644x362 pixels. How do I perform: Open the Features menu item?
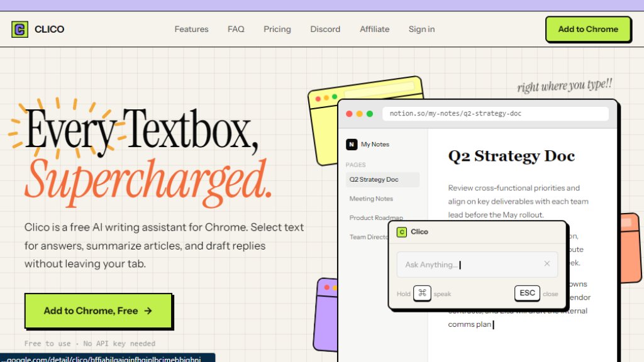click(x=191, y=29)
